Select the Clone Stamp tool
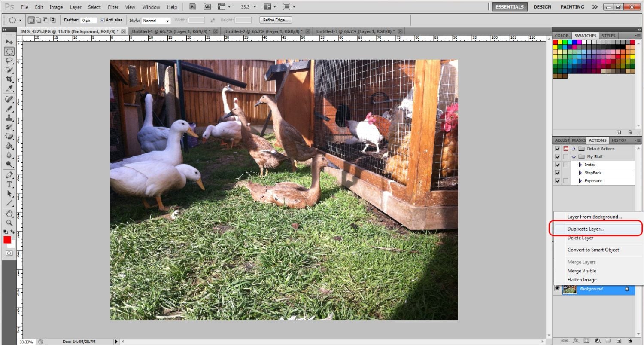 pyautogui.click(x=9, y=118)
